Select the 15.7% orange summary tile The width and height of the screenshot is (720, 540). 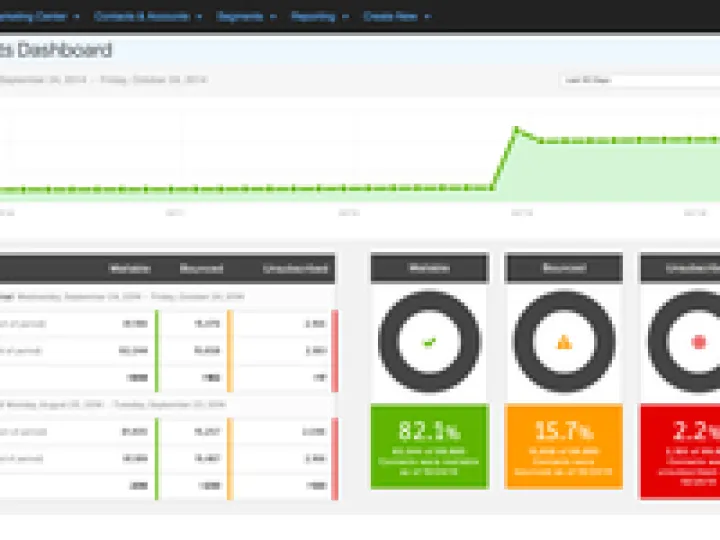(x=563, y=446)
